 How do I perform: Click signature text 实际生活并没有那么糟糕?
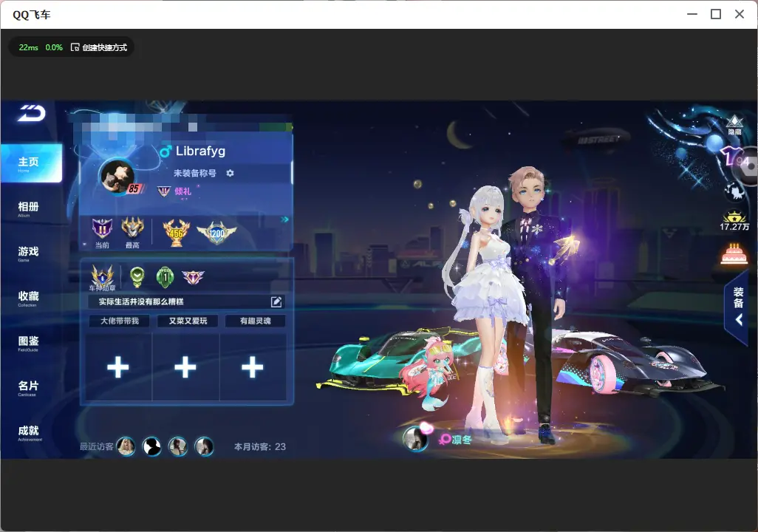tap(141, 301)
